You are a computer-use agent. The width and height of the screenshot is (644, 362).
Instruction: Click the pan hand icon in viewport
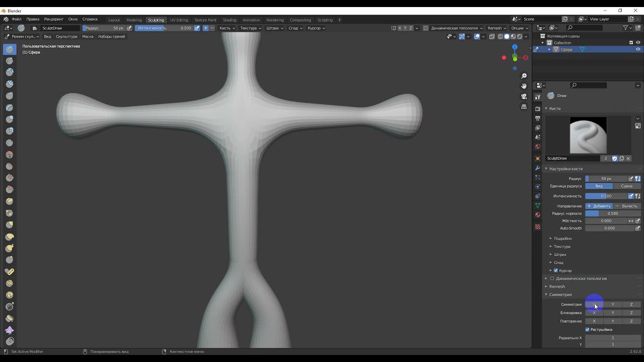(x=524, y=86)
